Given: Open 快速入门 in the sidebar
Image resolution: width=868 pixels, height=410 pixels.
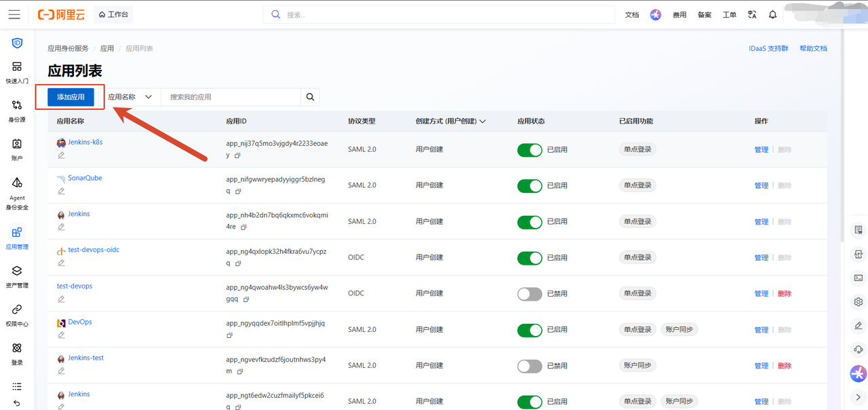Looking at the screenshot, I should click(17, 73).
